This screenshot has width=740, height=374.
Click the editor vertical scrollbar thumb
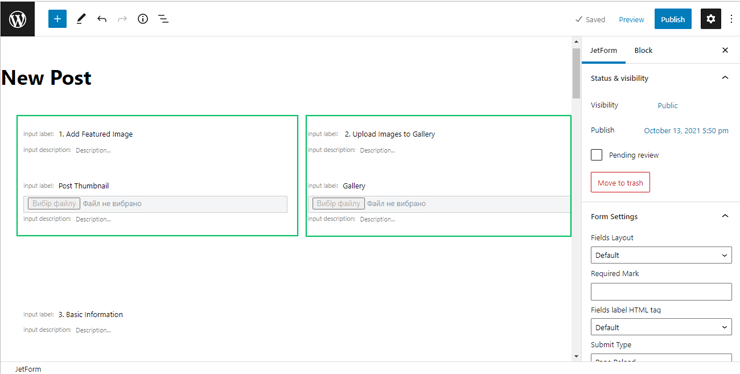pos(576,73)
